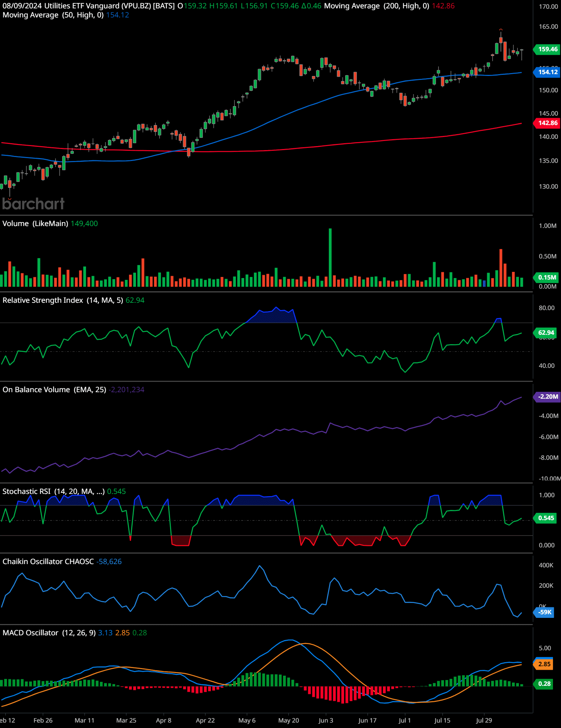Viewport: 561px width, 728px height.
Task: Click the blue 3.13 MACD value
Action: click(105, 633)
